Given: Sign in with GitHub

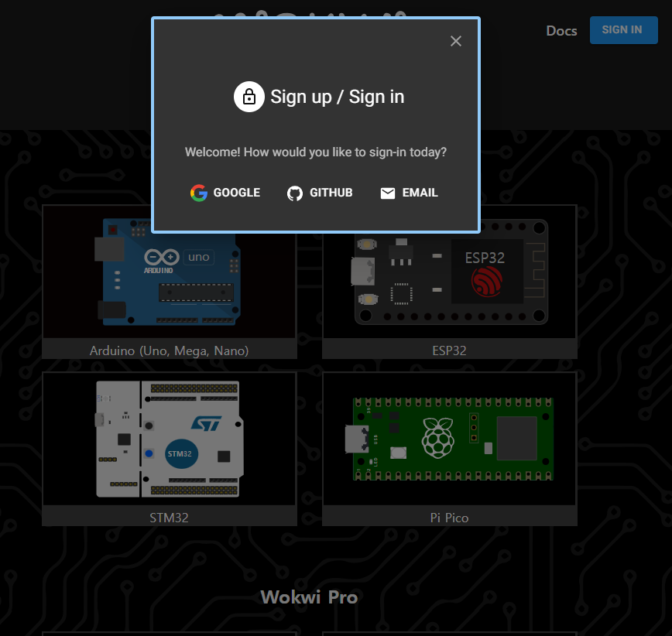Looking at the screenshot, I should (x=320, y=193).
